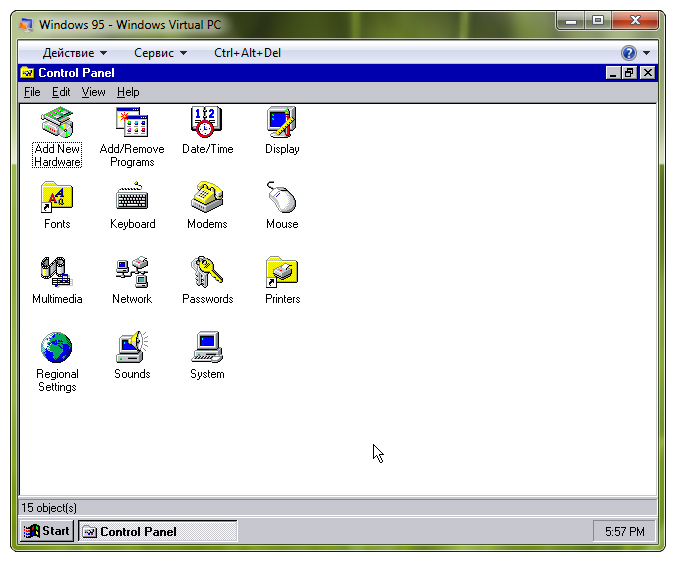Open the Edit menu

[61, 92]
